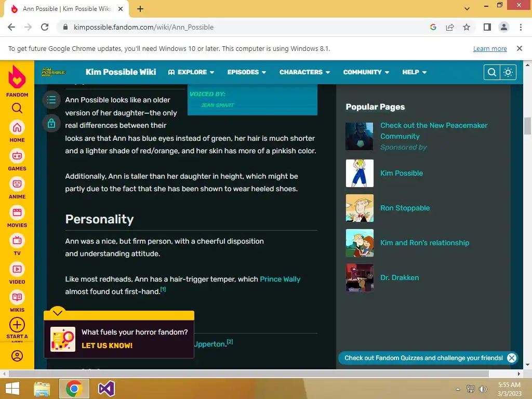Click the share page icon in address bar
Screen dimensions: 532x399
(x=450, y=27)
